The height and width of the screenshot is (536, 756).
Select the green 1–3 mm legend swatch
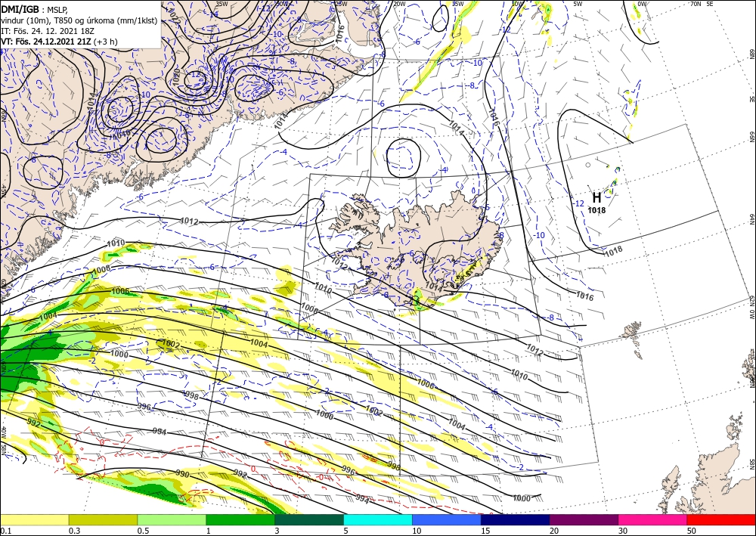click(x=240, y=519)
